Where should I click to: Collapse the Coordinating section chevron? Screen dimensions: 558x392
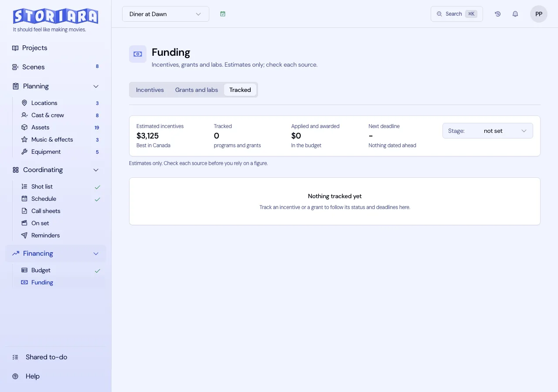96,170
